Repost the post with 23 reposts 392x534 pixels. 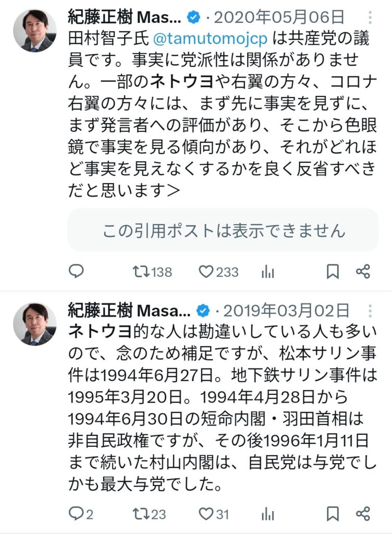141,514
